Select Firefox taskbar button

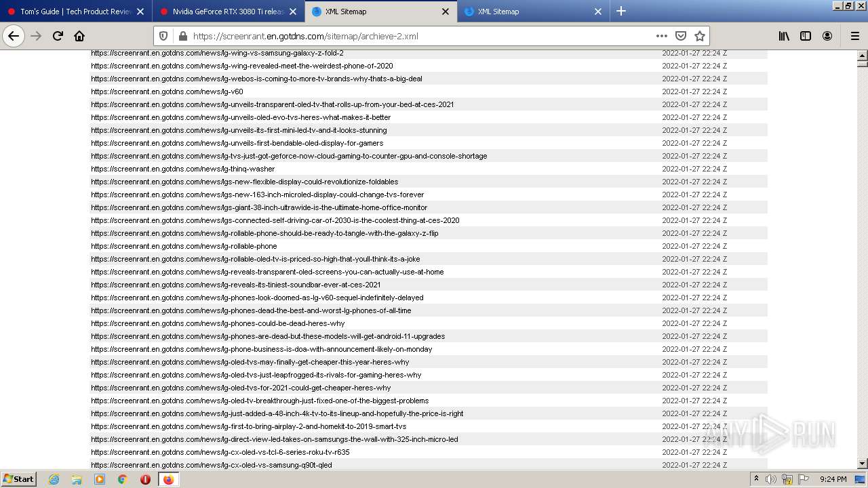(168, 479)
